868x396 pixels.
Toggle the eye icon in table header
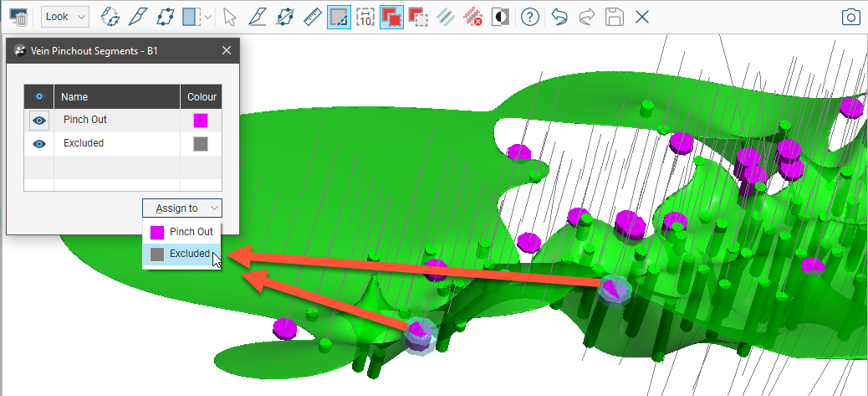click(38, 97)
